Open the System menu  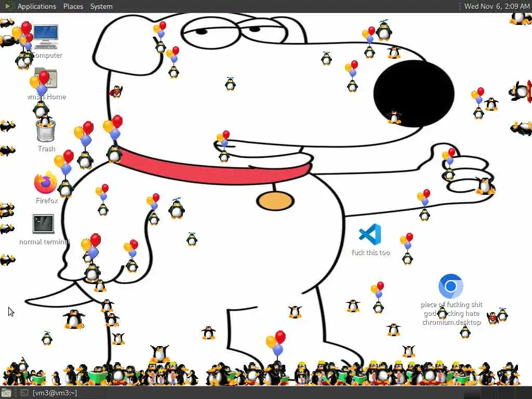click(101, 6)
